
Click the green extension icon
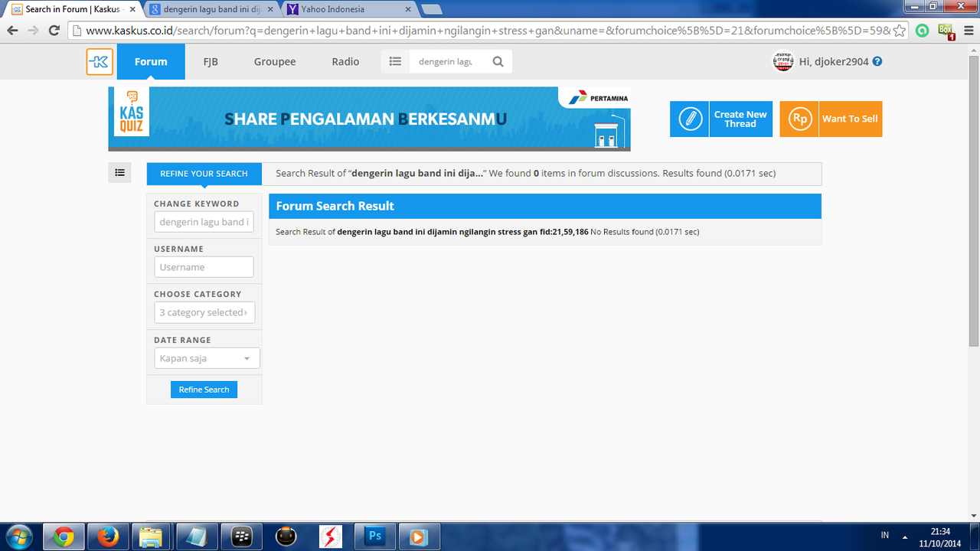tap(923, 31)
